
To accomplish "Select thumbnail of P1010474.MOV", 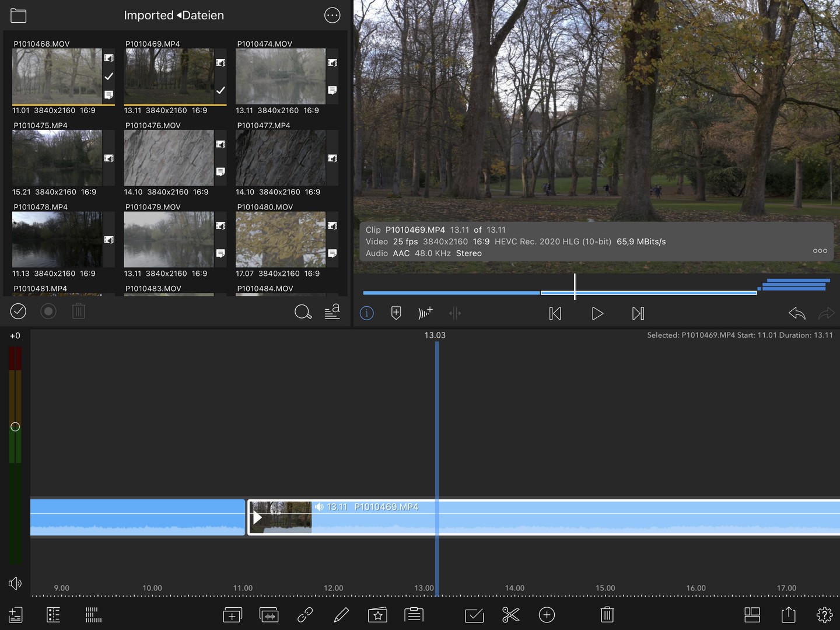I will coord(281,76).
